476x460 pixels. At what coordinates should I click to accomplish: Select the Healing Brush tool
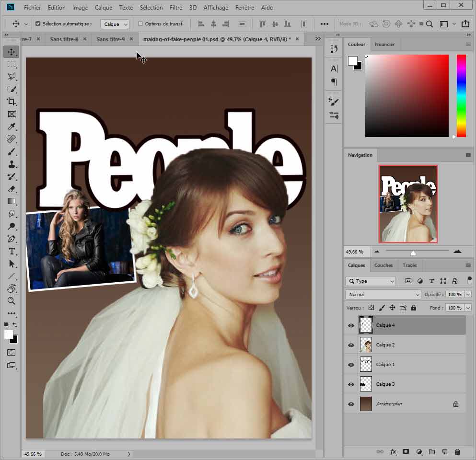11,139
